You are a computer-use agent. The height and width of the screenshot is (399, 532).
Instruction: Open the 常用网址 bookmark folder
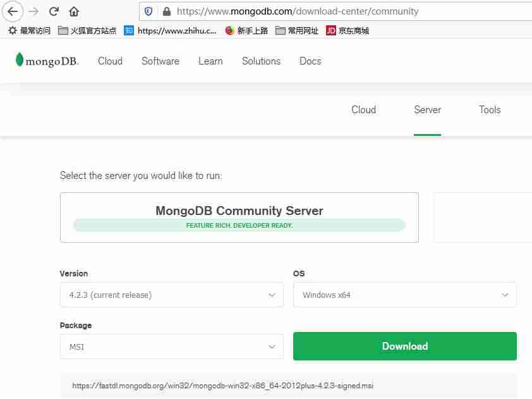pos(297,30)
